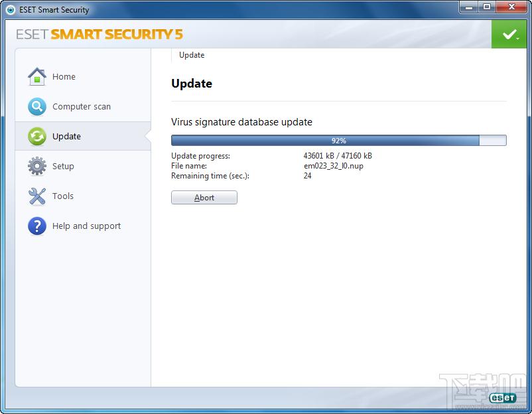Click the ESET eye icon in title bar
Viewport: 532px width, 414px height.
11,10
